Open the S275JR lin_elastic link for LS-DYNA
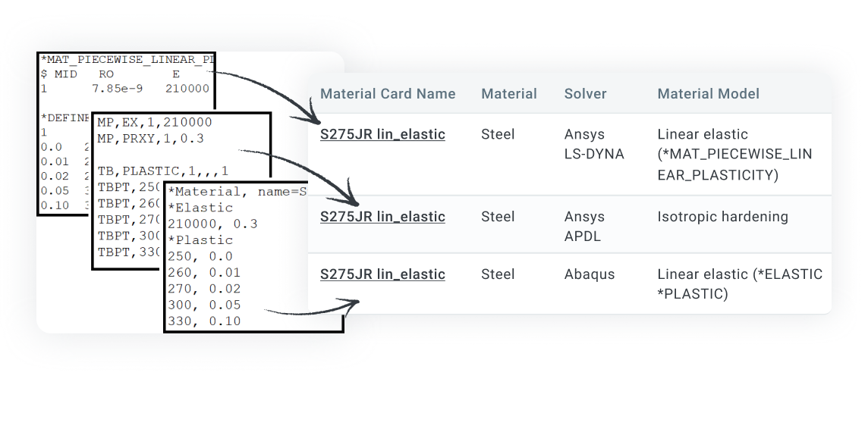 [382, 135]
